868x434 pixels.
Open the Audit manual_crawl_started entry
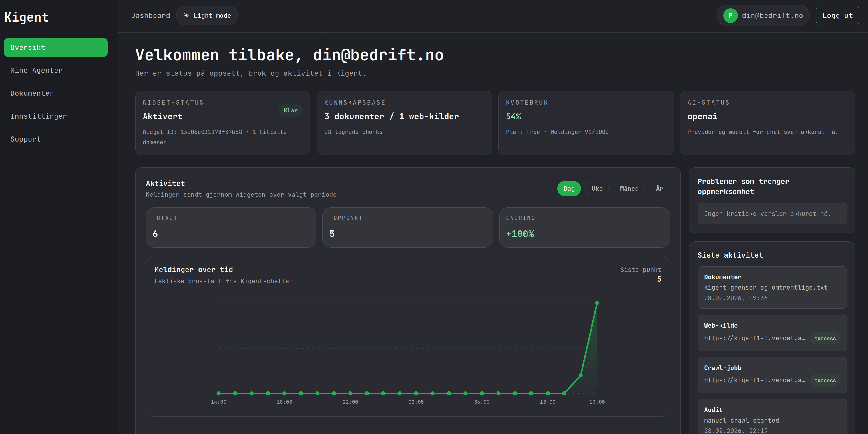point(772,419)
